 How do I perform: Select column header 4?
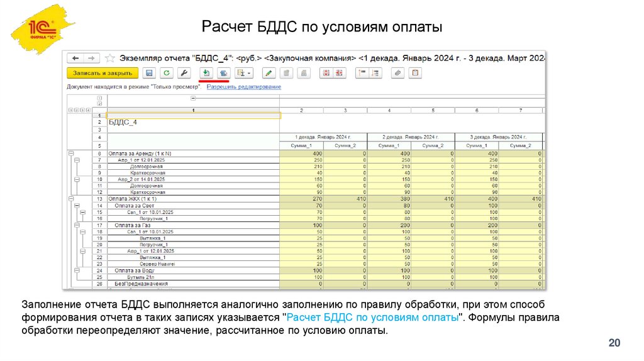pyautogui.click(x=389, y=110)
